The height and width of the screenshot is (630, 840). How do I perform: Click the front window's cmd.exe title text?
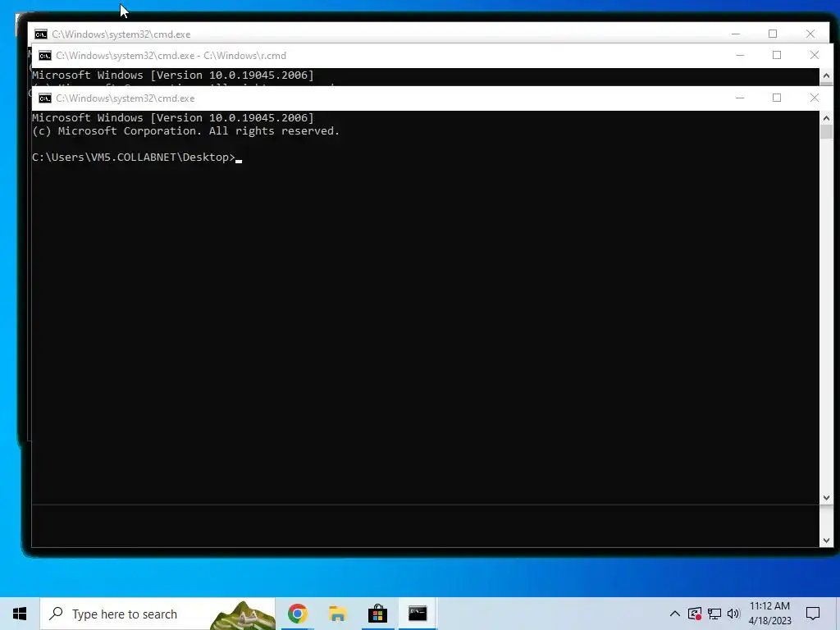click(126, 98)
